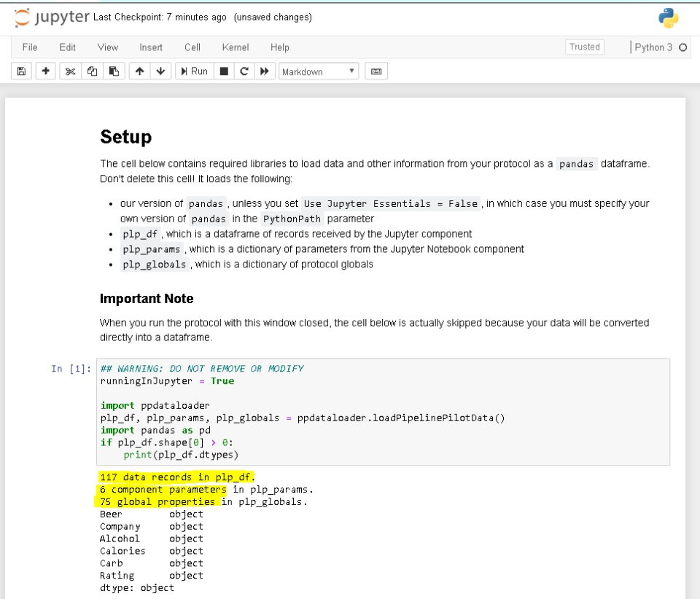Click the Python 3 kernel name
This screenshot has width=700, height=599.
pos(653,47)
